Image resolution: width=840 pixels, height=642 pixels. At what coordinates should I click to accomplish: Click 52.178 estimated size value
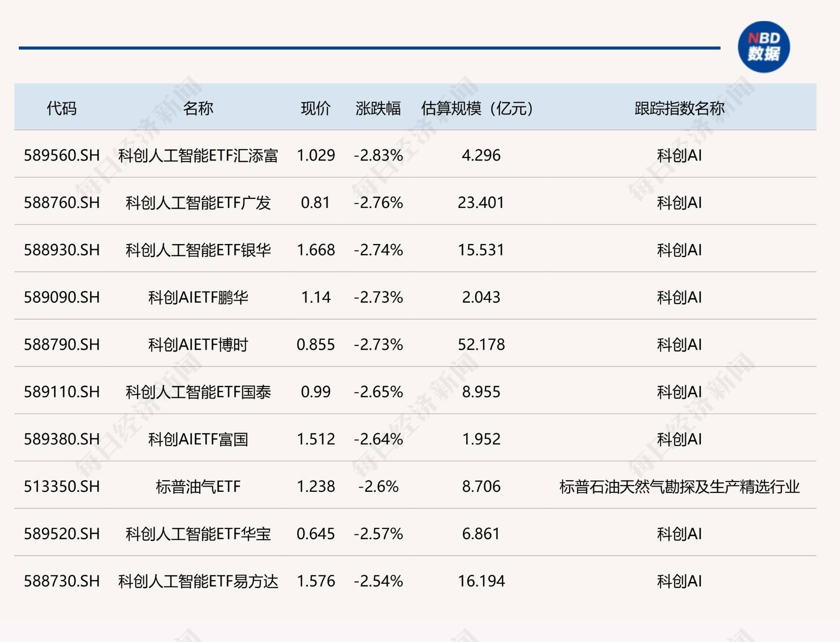481,344
